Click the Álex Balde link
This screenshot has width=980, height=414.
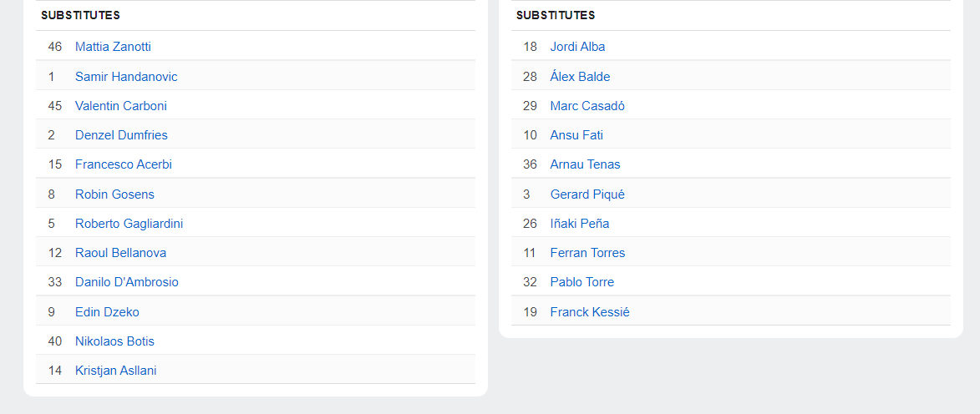pyautogui.click(x=580, y=77)
